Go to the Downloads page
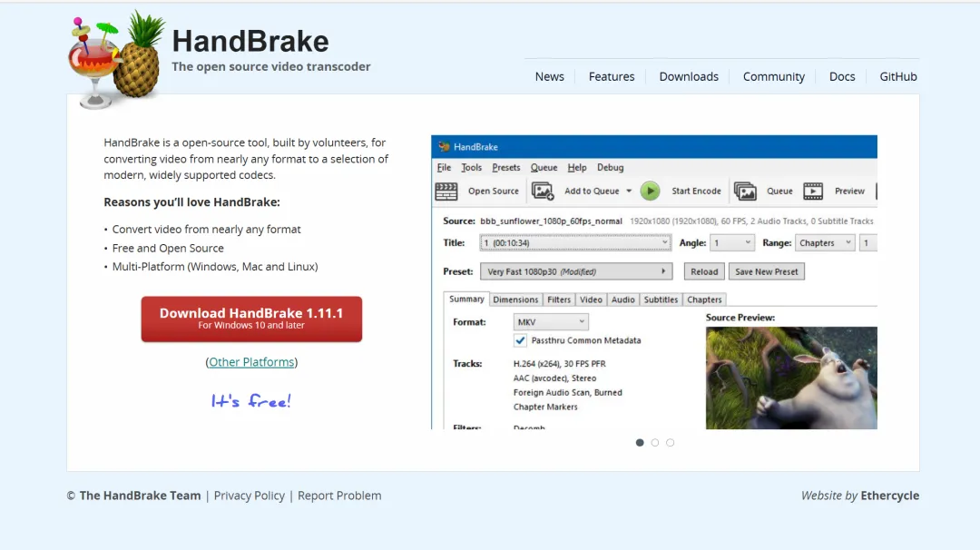 click(x=689, y=77)
